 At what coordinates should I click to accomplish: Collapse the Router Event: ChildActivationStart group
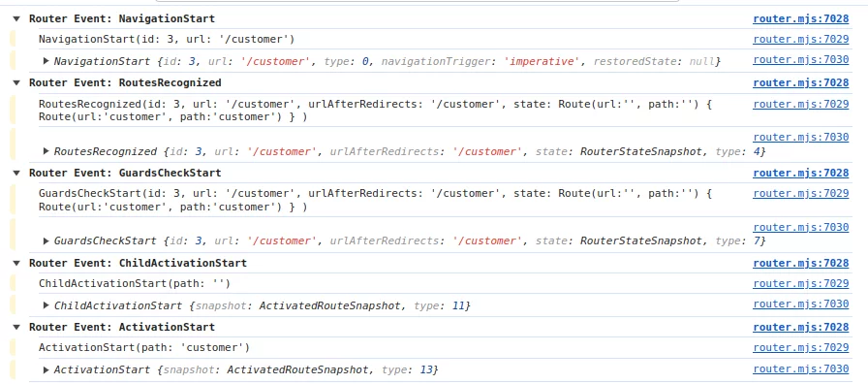tap(16, 263)
